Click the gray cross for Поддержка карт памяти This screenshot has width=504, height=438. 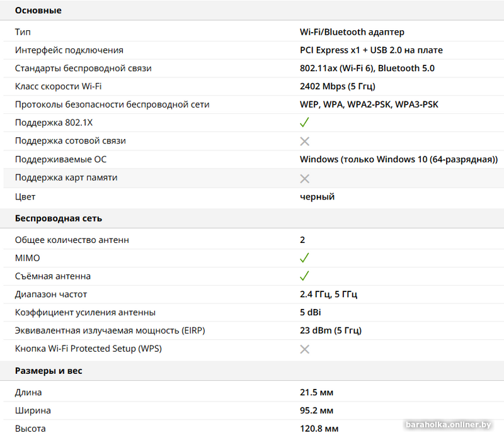304,178
